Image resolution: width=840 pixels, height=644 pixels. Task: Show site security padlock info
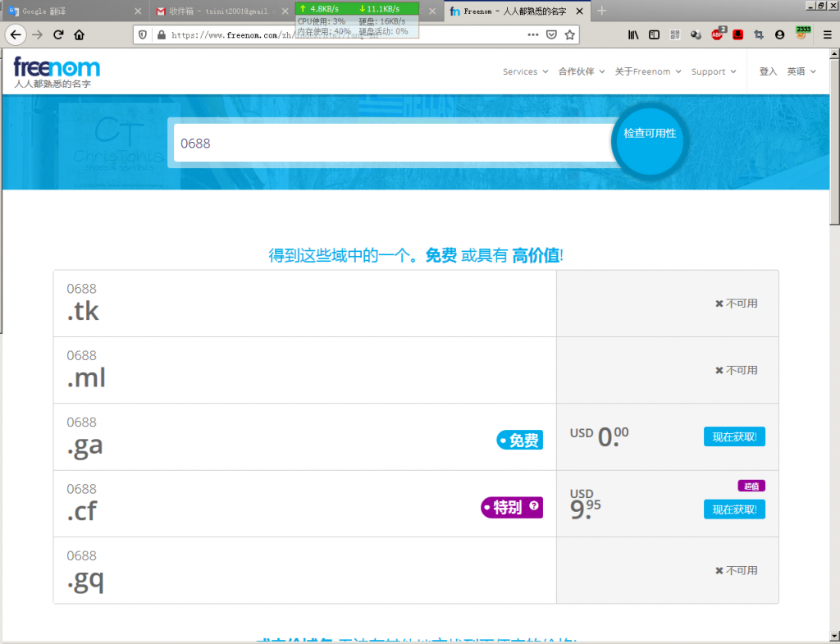(162, 34)
